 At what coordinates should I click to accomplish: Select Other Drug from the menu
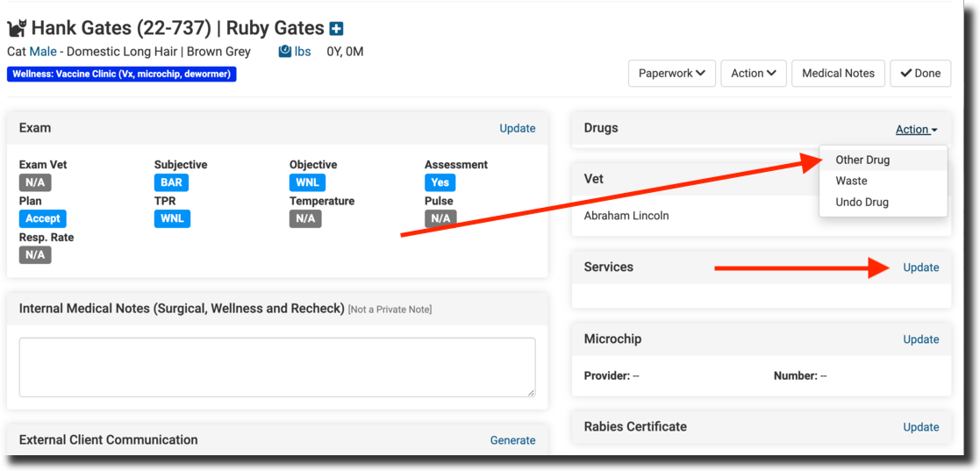[862, 160]
